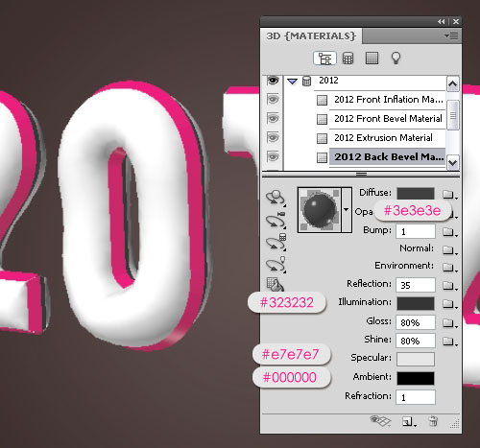Viewport: 480px width, 448px height.
Task: Select the 3D Camera tool icon
Action: click(276, 220)
